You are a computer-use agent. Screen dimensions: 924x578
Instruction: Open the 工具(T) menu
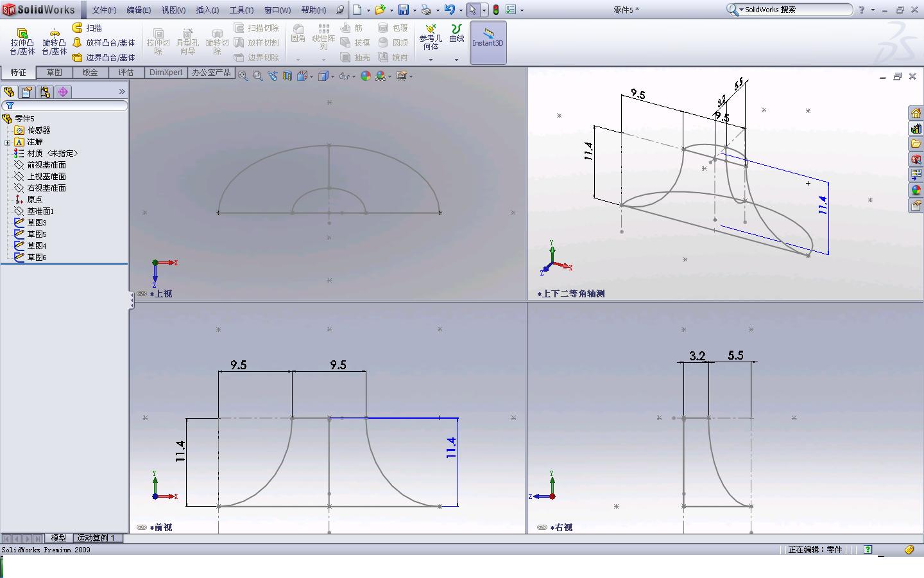241,10
